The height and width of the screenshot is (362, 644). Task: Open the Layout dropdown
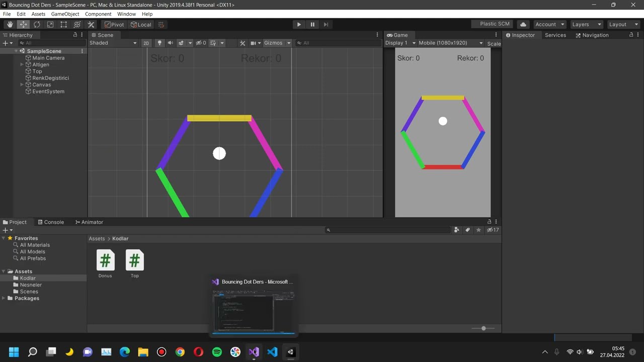coord(623,24)
